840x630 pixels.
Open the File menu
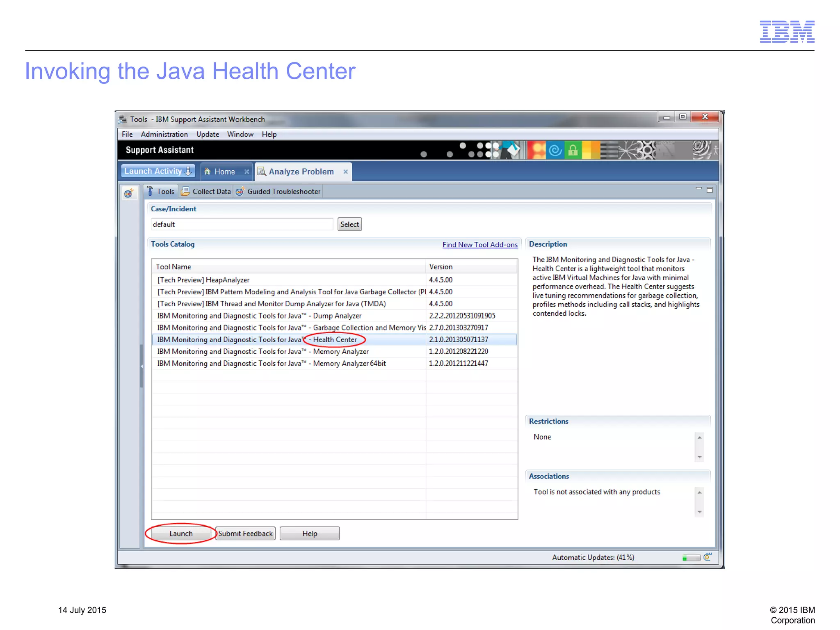(x=127, y=134)
